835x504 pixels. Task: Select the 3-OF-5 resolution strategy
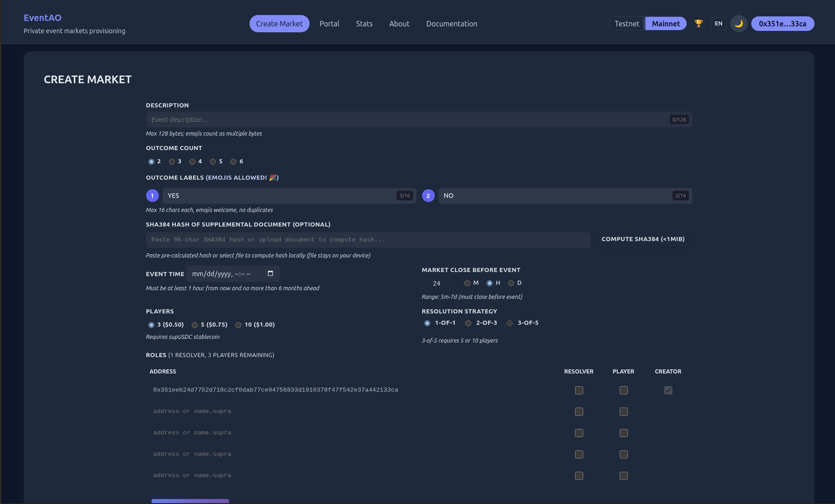click(509, 323)
